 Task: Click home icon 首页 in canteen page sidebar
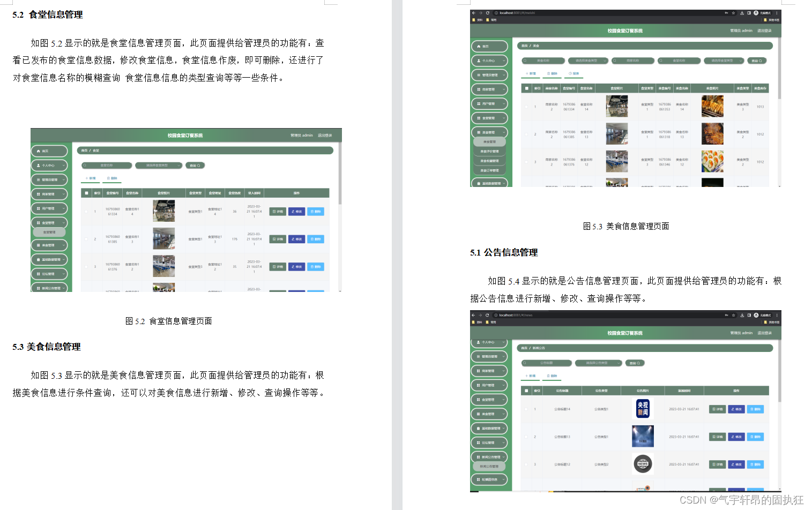pos(39,151)
